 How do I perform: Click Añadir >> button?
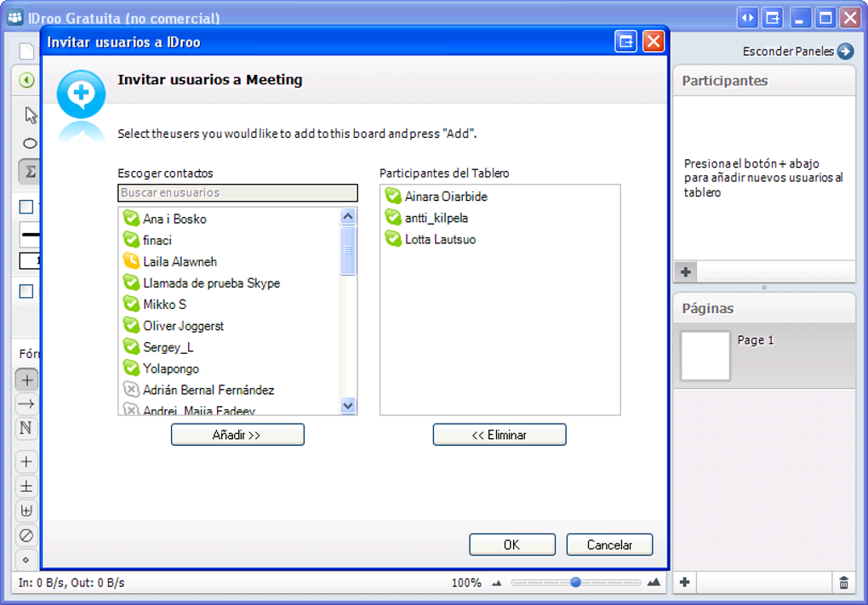point(237,435)
